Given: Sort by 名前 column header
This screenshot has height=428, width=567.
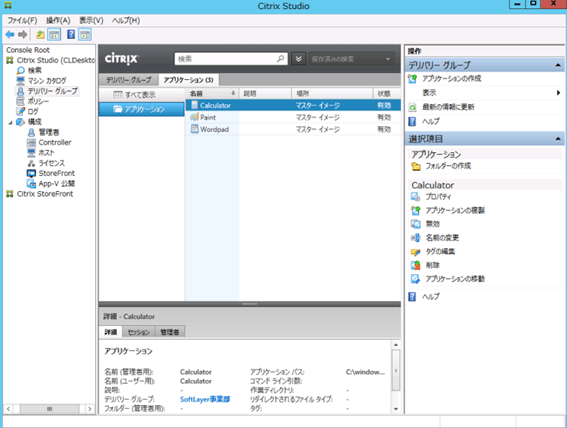Looking at the screenshot, I should pyautogui.click(x=212, y=94).
